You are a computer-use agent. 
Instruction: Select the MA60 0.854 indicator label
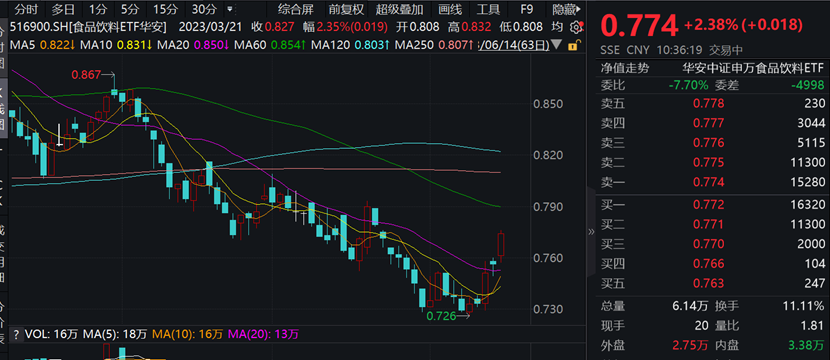coord(270,46)
